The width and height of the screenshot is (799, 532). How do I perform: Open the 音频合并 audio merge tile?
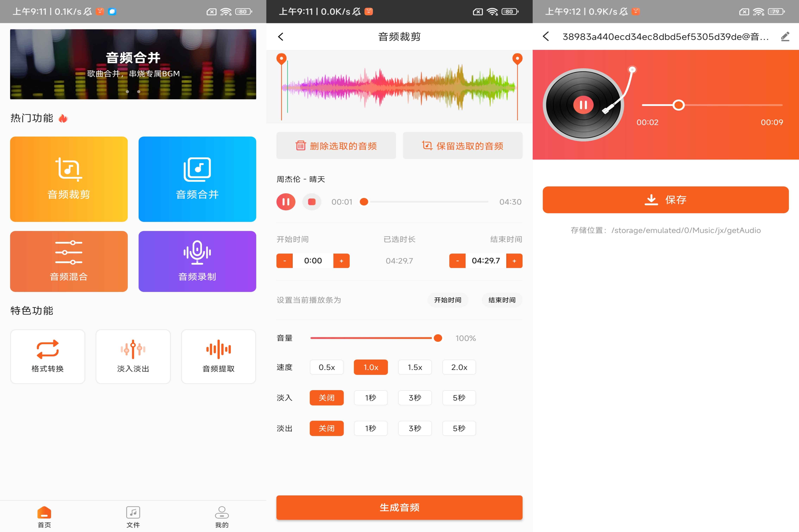pyautogui.click(x=197, y=179)
